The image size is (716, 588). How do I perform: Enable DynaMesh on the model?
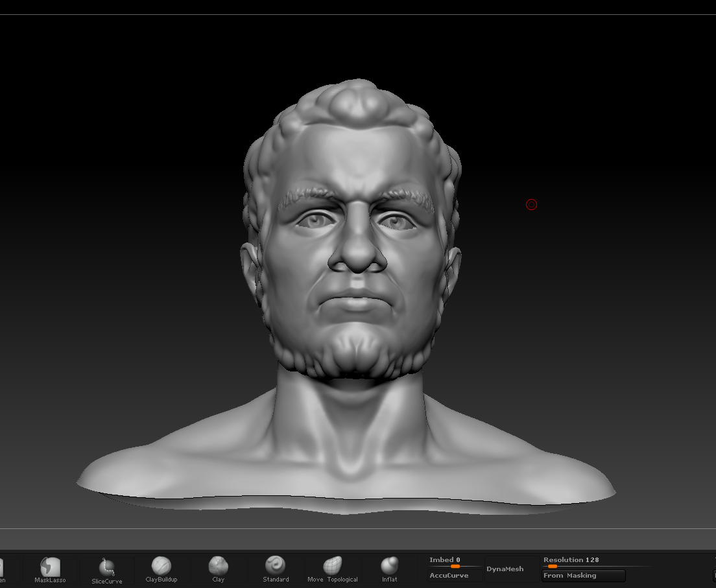tap(505, 569)
